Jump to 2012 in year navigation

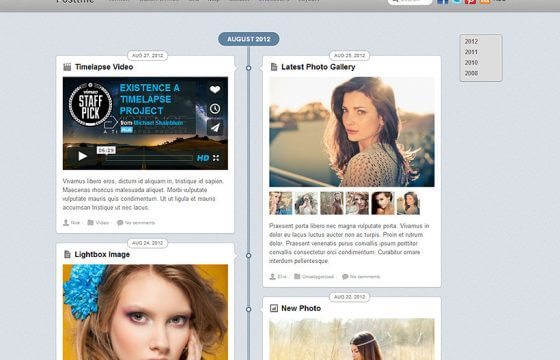[x=471, y=41]
